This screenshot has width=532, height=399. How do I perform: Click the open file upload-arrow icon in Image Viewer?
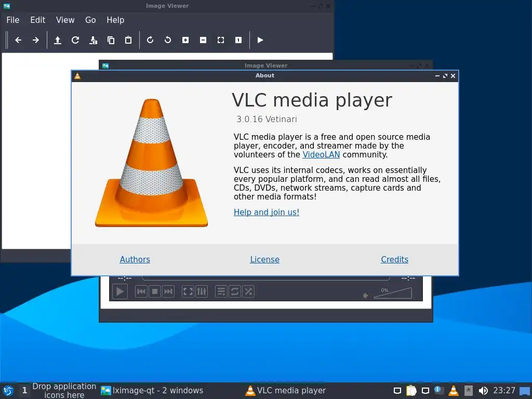58,40
